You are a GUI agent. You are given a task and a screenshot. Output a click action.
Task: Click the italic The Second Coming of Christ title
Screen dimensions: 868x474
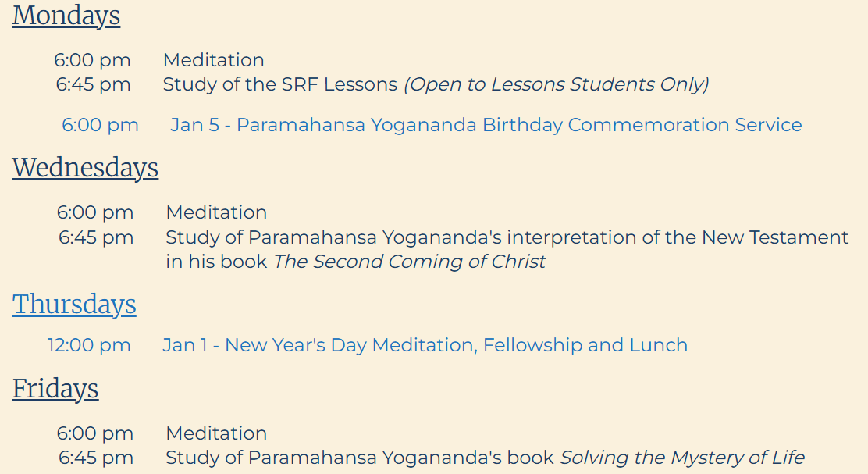[x=409, y=262]
